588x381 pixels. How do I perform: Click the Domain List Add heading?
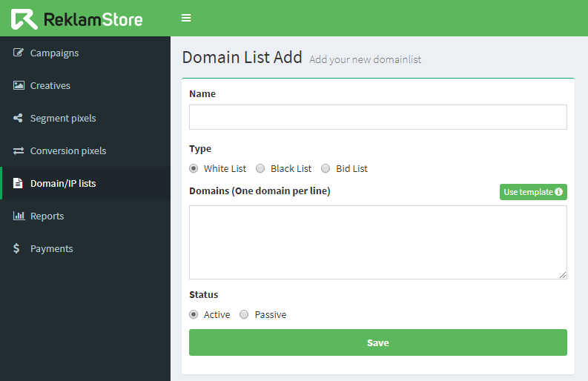tap(242, 57)
